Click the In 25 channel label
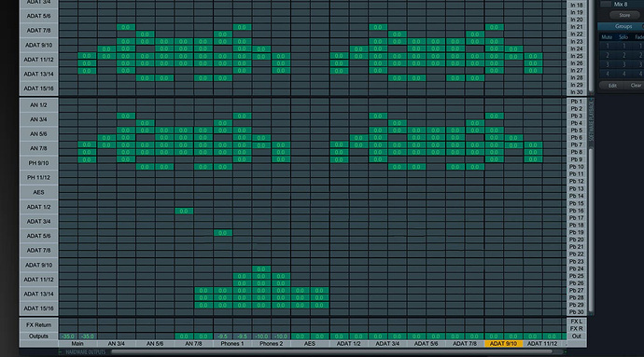The image size is (644, 357). 576,56
